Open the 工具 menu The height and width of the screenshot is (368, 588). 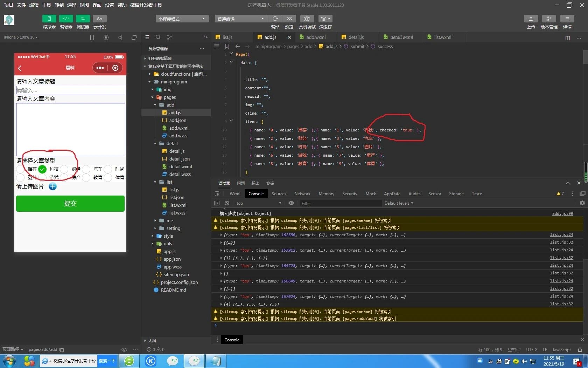coord(47,5)
